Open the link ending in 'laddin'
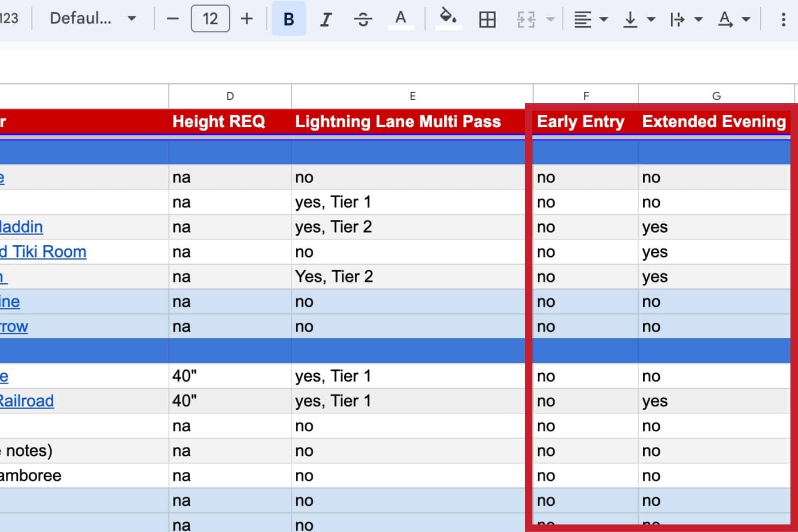 point(21,227)
